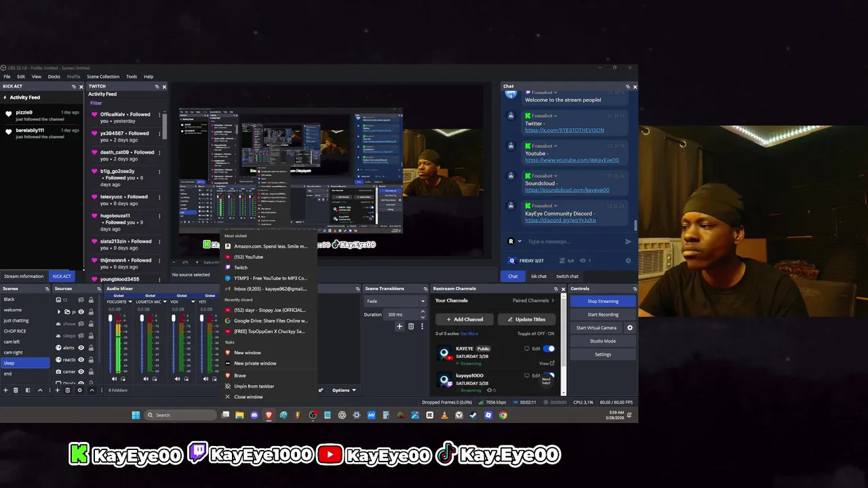
Task: Hide the reactions source
Action: pos(81,360)
